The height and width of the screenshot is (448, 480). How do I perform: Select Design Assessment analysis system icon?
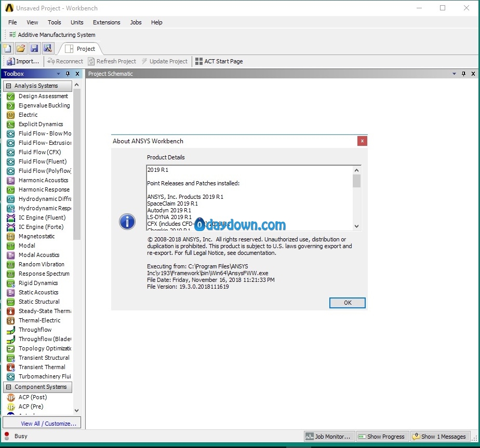coord(11,97)
